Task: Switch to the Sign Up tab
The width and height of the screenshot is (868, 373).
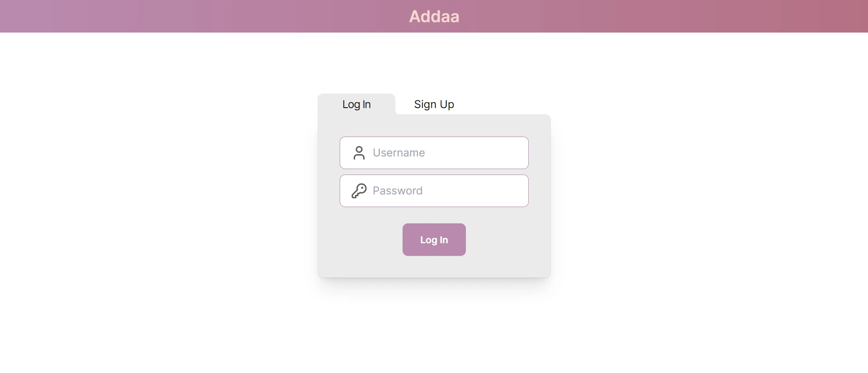Action: pyautogui.click(x=434, y=104)
